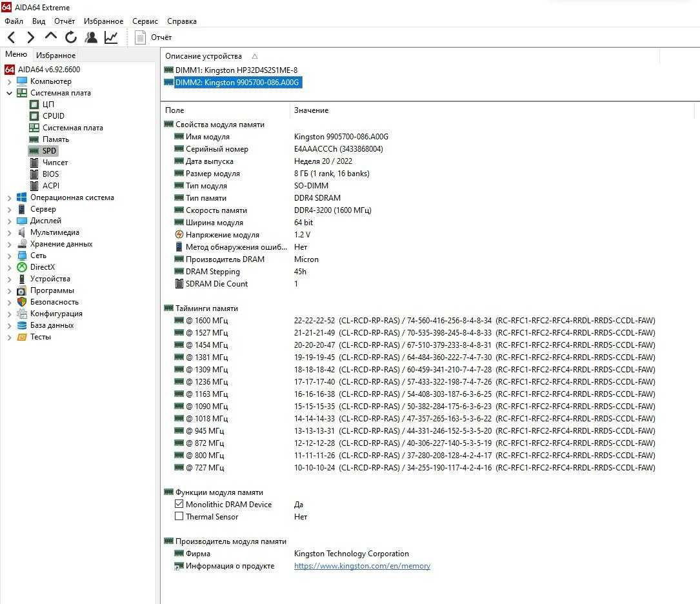
Task: Switch to the Избранное sidebar tab
Action: click(x=55, y=55)
